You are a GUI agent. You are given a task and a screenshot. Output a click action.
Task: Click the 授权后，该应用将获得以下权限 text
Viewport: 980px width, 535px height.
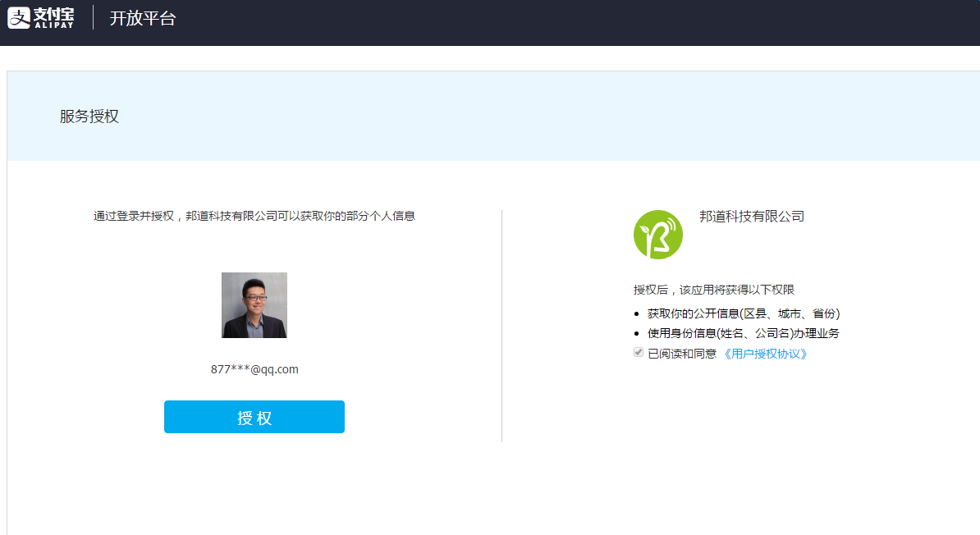coord(714,290)
